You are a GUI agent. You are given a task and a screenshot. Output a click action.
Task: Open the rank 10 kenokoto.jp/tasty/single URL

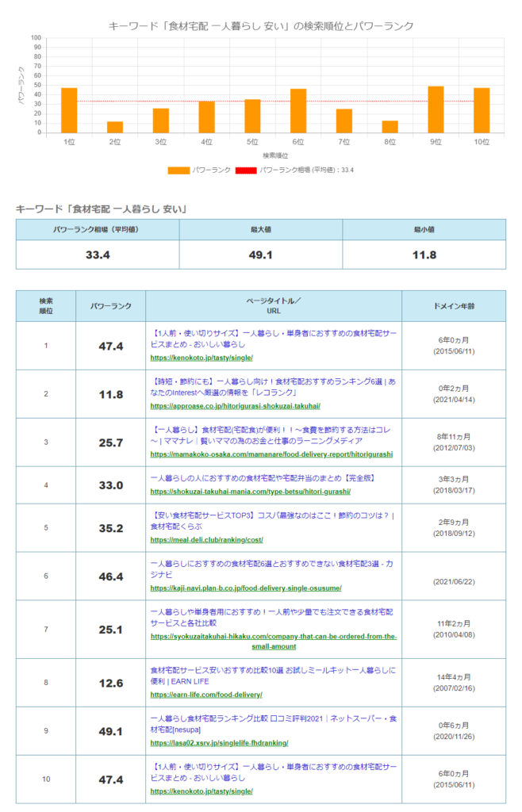202,791
